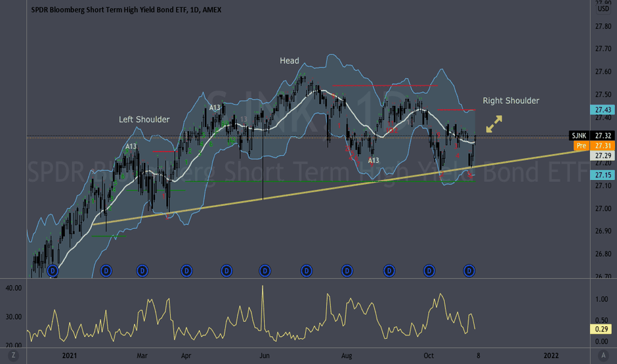617x364 pixels.
Task: Click the dividend marker above the Jun label
Action: point(265,271)
